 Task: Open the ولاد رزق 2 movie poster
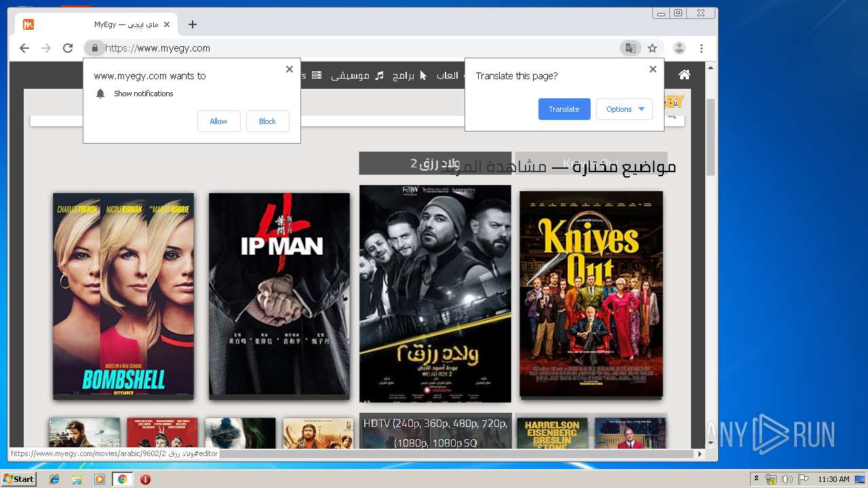(435, 293)
